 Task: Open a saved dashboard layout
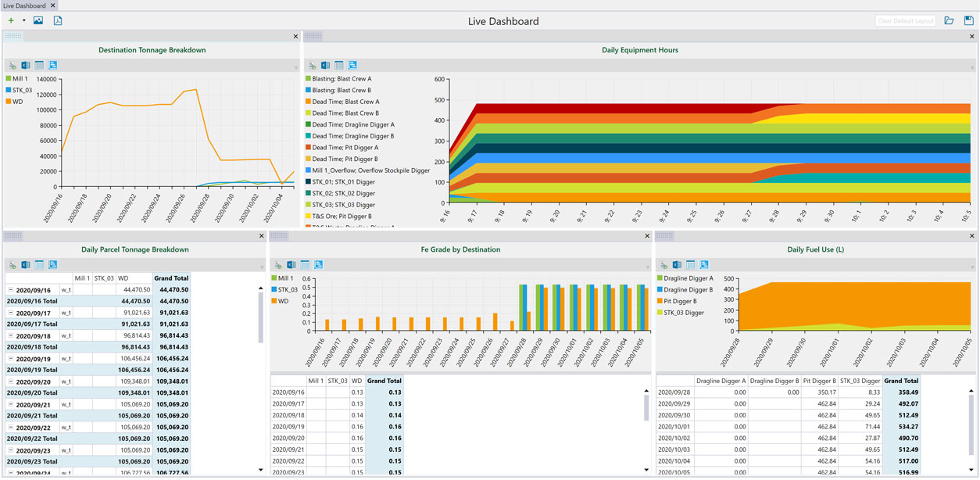[949, 21]
